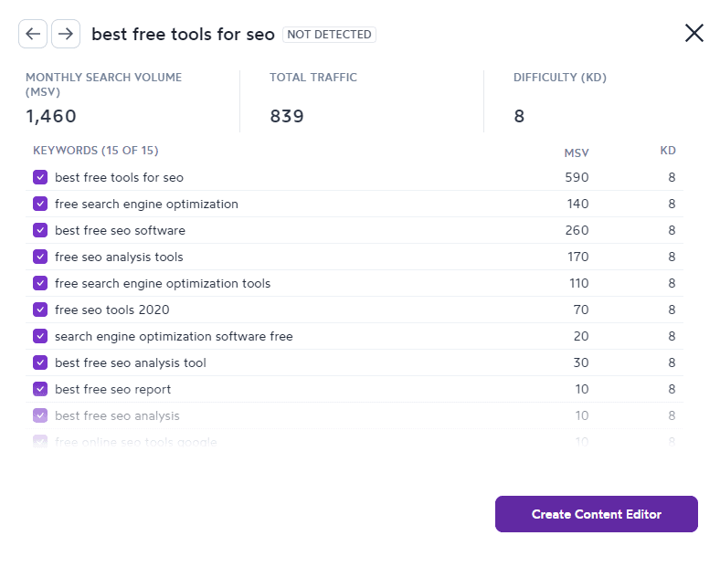Toggle 'free seo analysis tools' checkbox
720x588 pixels.
(40, 257)
